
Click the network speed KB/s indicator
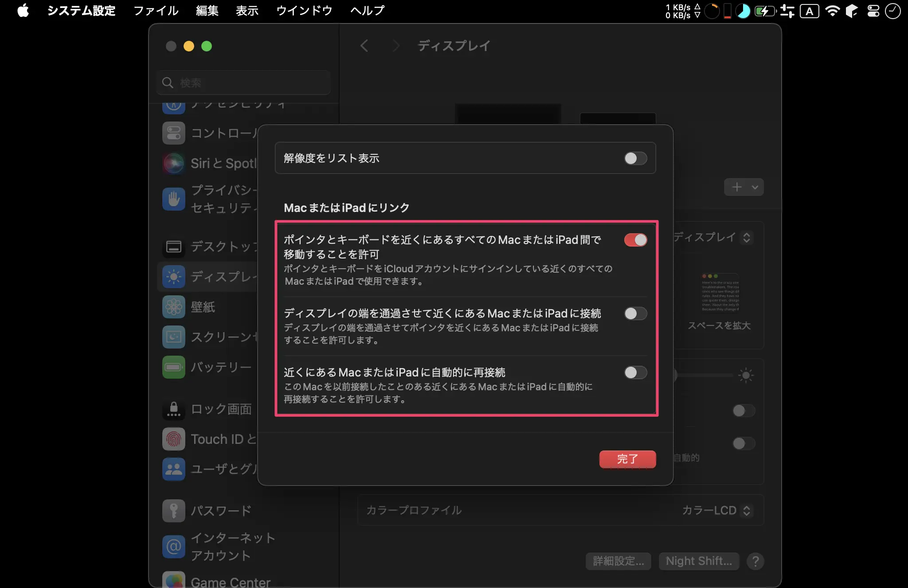coord(683,11)
